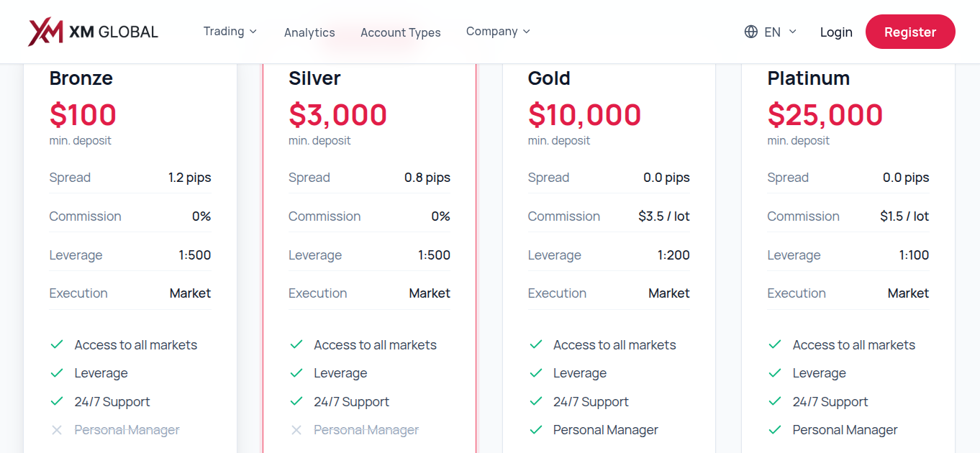Select the Silver $3,000 plan card
This screenshot has width=980, height=453.
pos(369,258)
